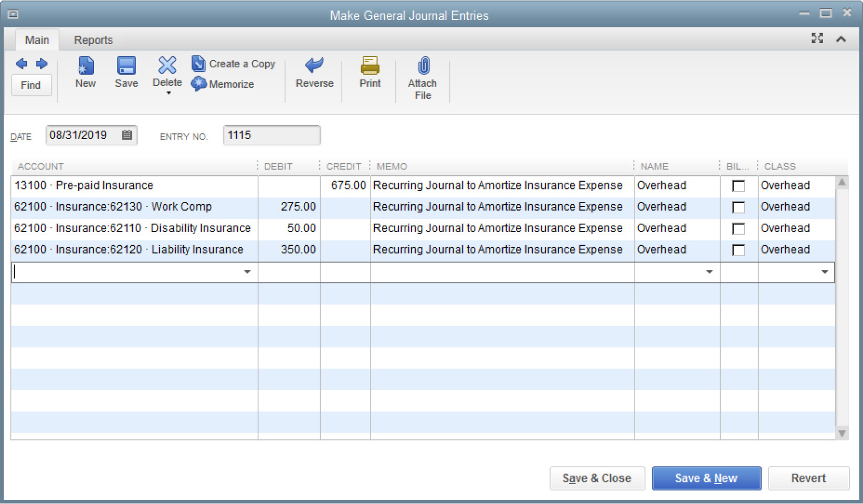Click the Attach File paperclip icon

pos(424,66)
